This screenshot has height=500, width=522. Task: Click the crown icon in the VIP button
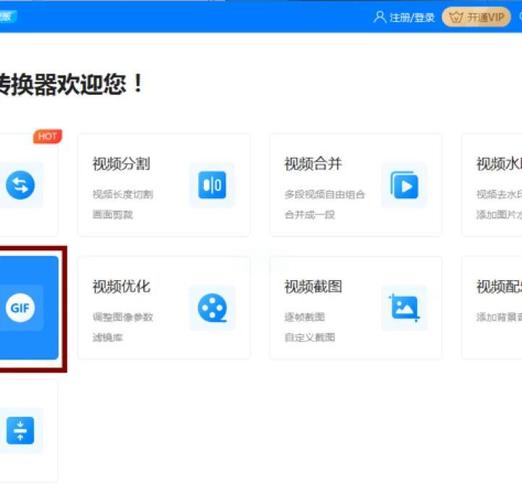(456, 17)
